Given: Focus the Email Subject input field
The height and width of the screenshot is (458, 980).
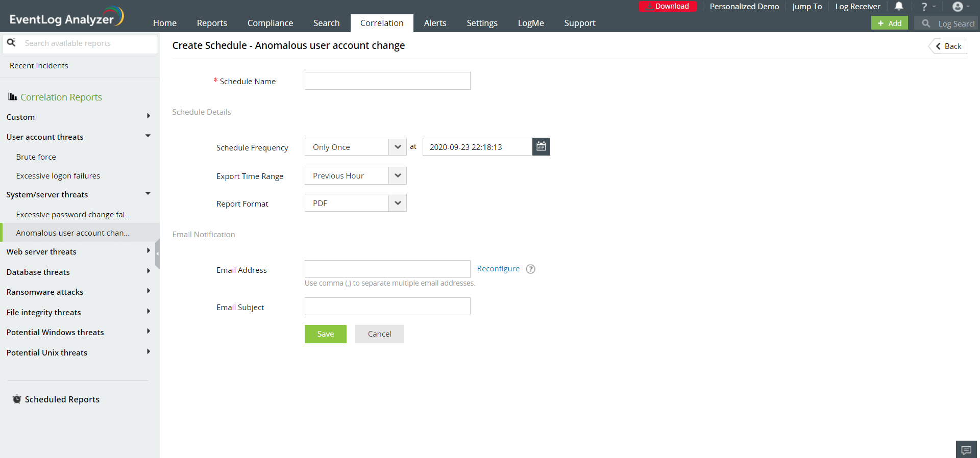Looking at the screenshot, I should pos(387,307).
